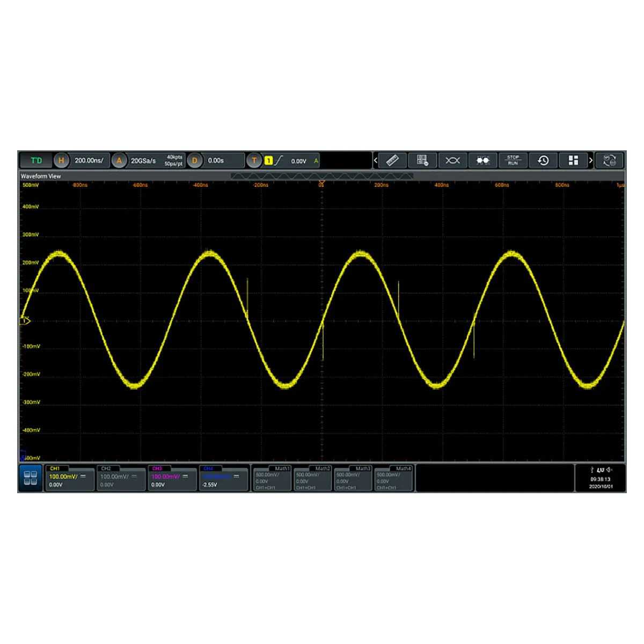The image size is (644, 644).
Task: Open the window layout grid icon
Action: pos(573,160)
